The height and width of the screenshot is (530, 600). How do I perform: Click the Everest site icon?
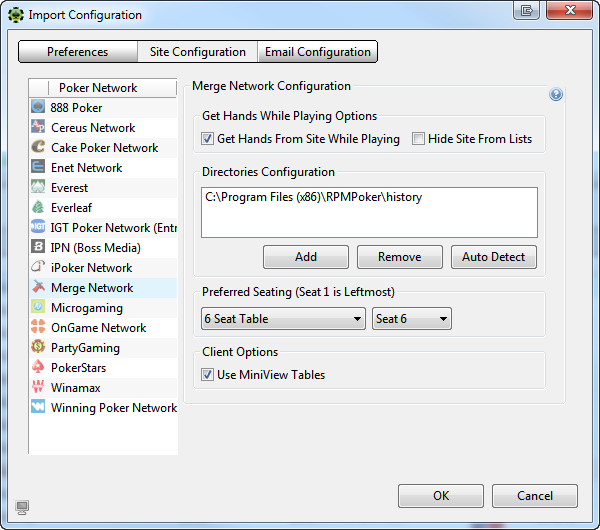[x=38, y=187]
